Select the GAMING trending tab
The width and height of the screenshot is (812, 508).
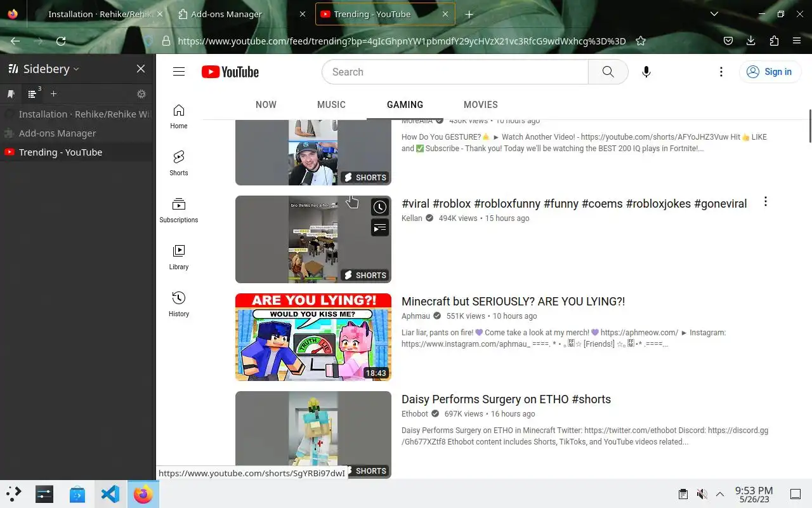405,105
